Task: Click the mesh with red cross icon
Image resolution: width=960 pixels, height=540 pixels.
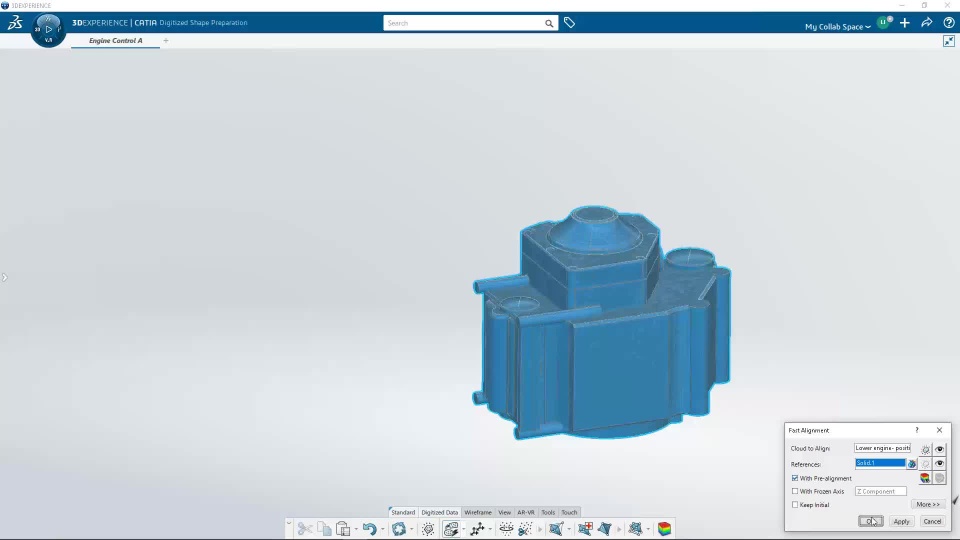Action: 585,528
